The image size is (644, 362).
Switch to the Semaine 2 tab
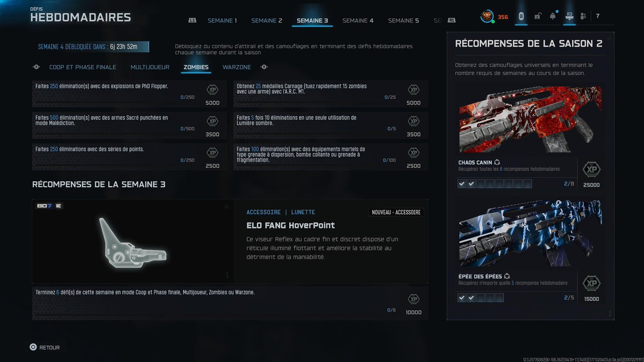click(267, 20)
